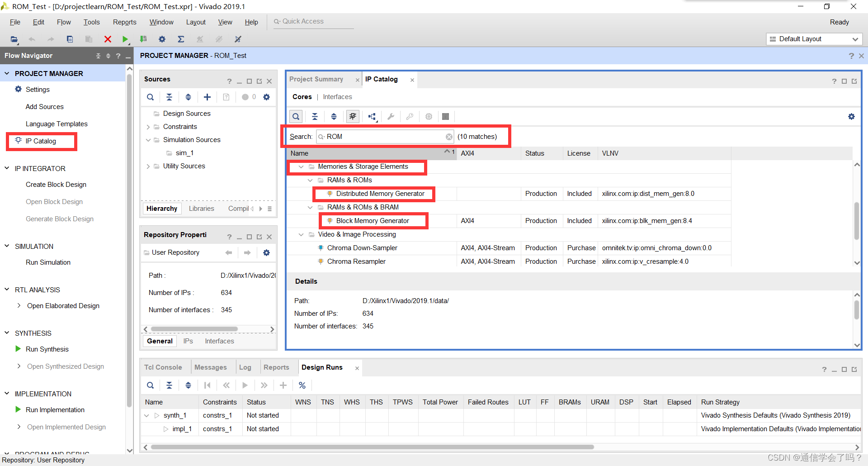
Task: Expand the Constraints folder in Sources
Action: coord(148,127)
